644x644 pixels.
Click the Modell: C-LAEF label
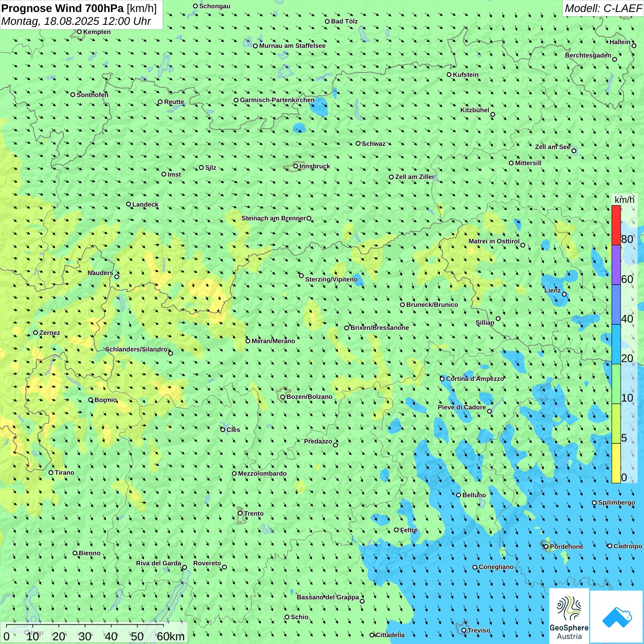(x=603, y=8)
